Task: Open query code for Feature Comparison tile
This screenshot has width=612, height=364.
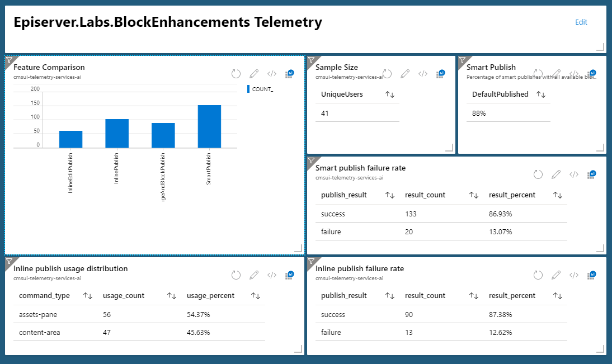Action: (x=272, y=74)
